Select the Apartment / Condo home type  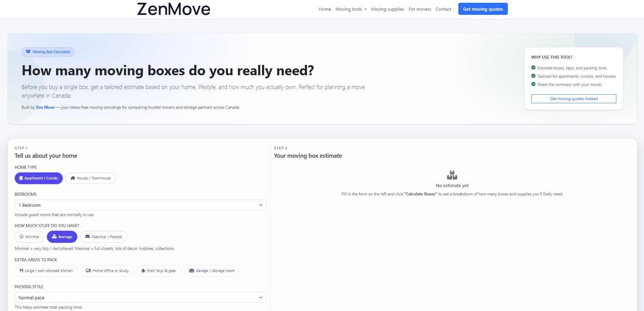[x=38, y=178]
